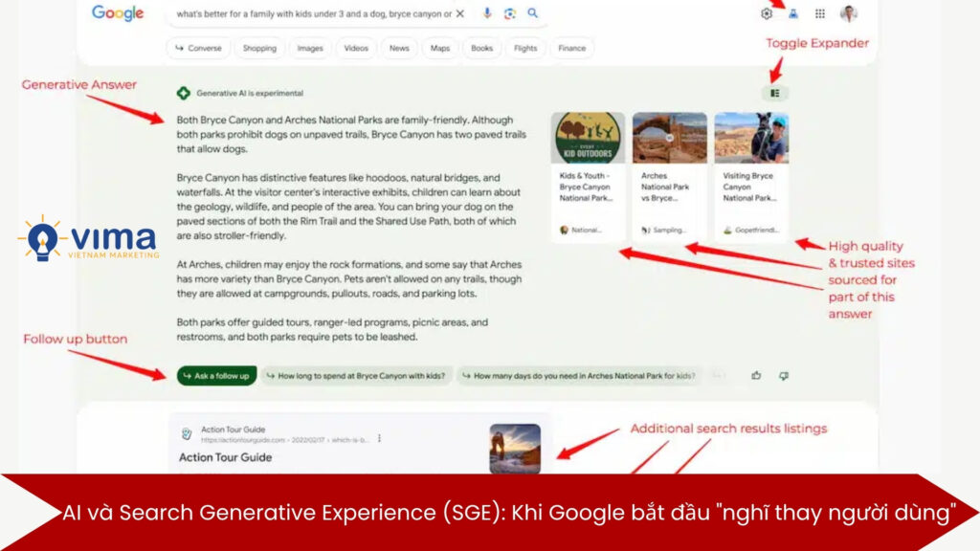
Task: Open settings gear icon
Action: (767, 13)
